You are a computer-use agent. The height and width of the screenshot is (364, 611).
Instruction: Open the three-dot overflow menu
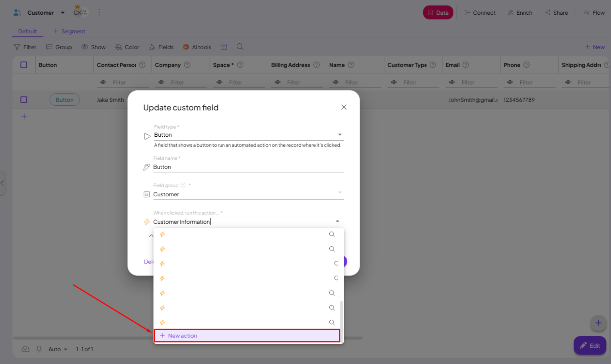tap(99, 12)
